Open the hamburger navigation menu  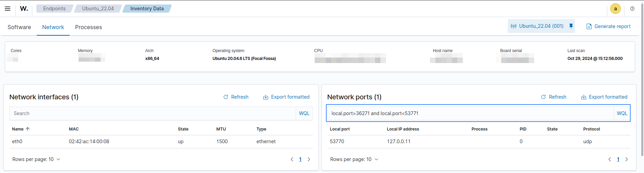click(8, 9)
